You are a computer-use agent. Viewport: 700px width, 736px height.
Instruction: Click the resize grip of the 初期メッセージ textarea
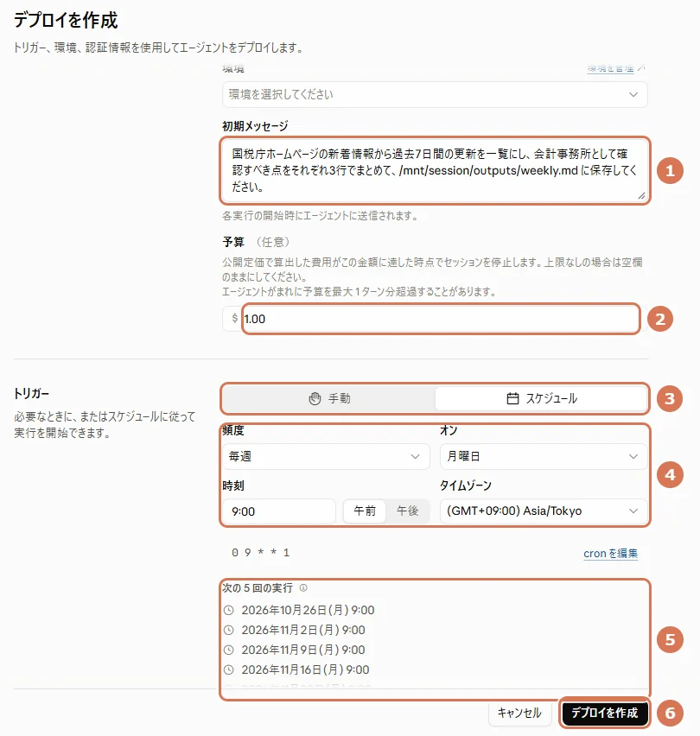click(x=641, y=196)
